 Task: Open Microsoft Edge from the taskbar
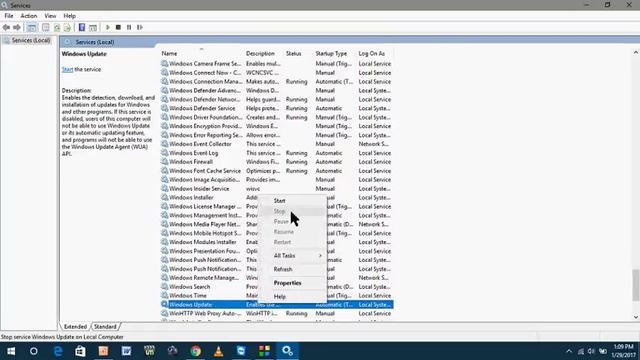tap(58, 351)
